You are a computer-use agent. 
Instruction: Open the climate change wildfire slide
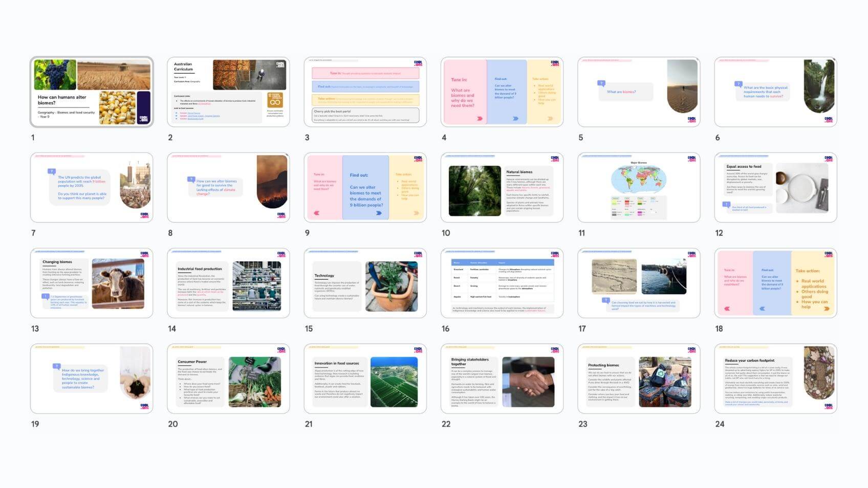click(x=228, y=187)
